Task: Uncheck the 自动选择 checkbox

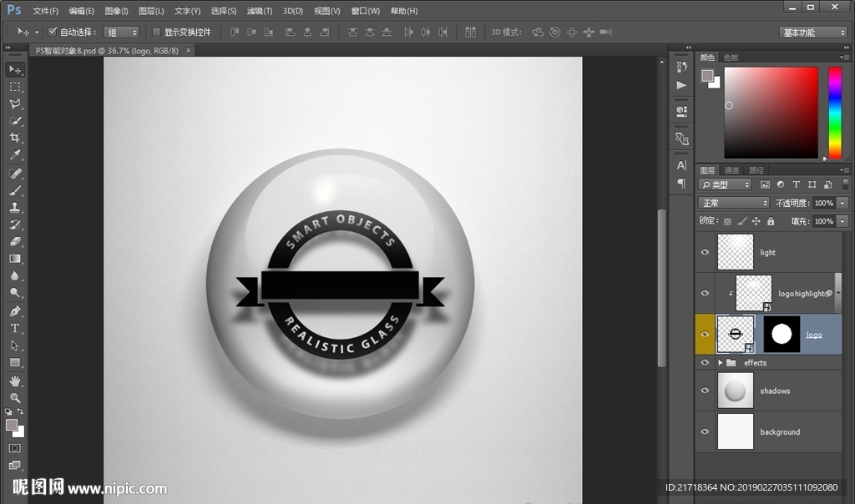Action: click(53, 32)
